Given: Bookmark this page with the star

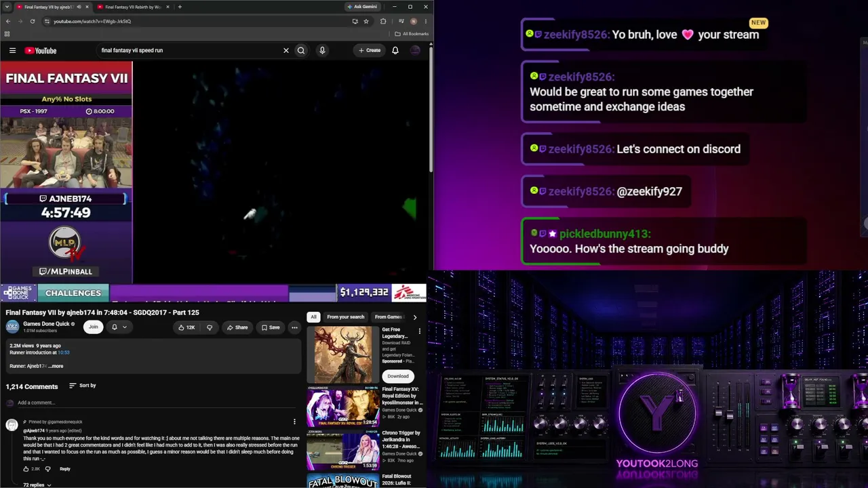Looking at the screenshot, I should 366,21.
